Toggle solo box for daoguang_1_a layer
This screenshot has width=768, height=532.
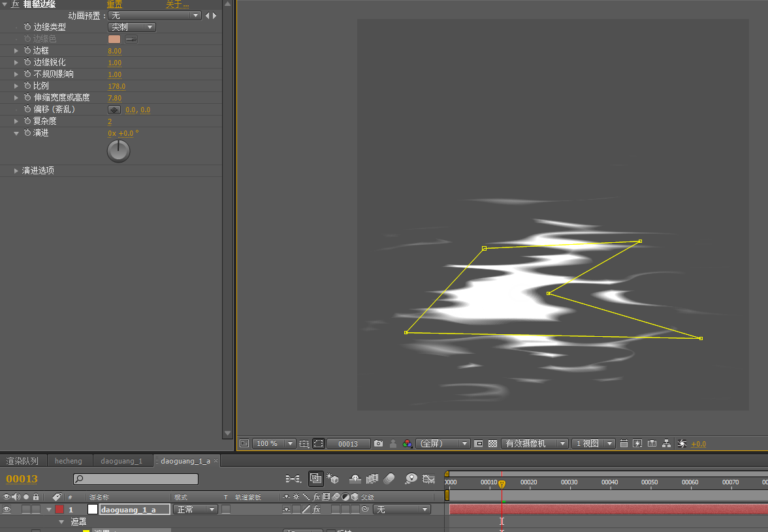26,509
